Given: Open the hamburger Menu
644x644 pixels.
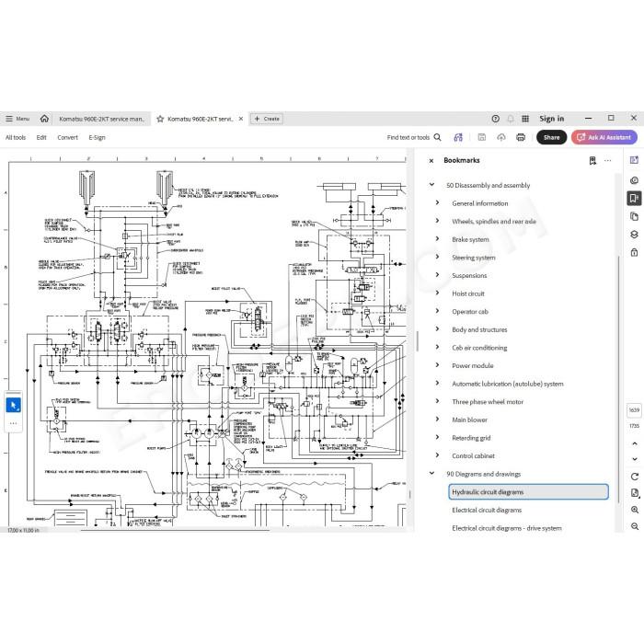Looking at the screenshot, I should coord(17,119).
